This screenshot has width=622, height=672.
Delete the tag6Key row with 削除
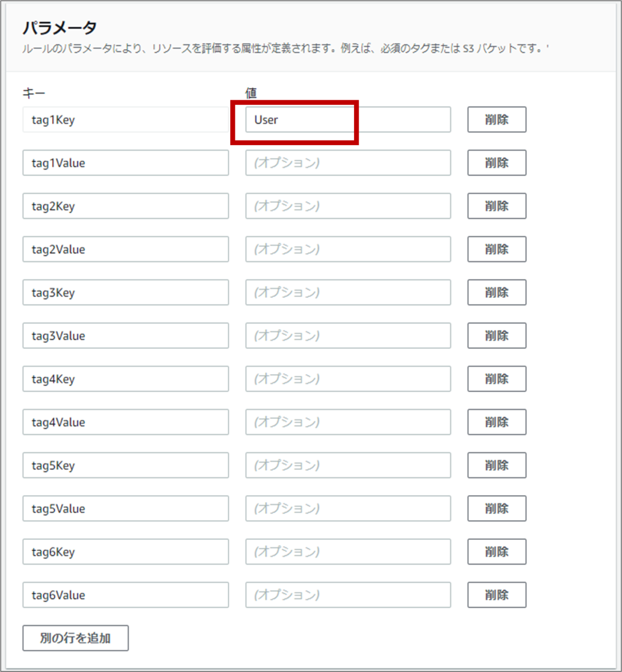pyautogui.click(x=497, y=552)
